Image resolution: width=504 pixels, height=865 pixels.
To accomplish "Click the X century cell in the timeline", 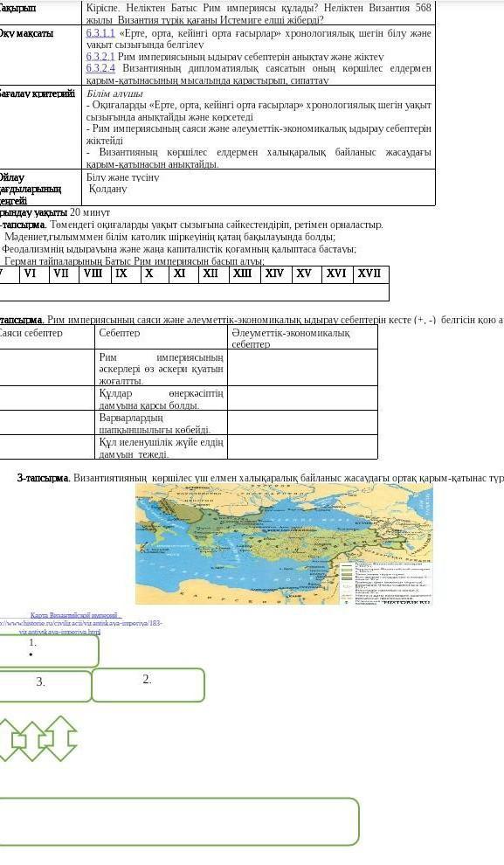I will (x=155, y=274).
